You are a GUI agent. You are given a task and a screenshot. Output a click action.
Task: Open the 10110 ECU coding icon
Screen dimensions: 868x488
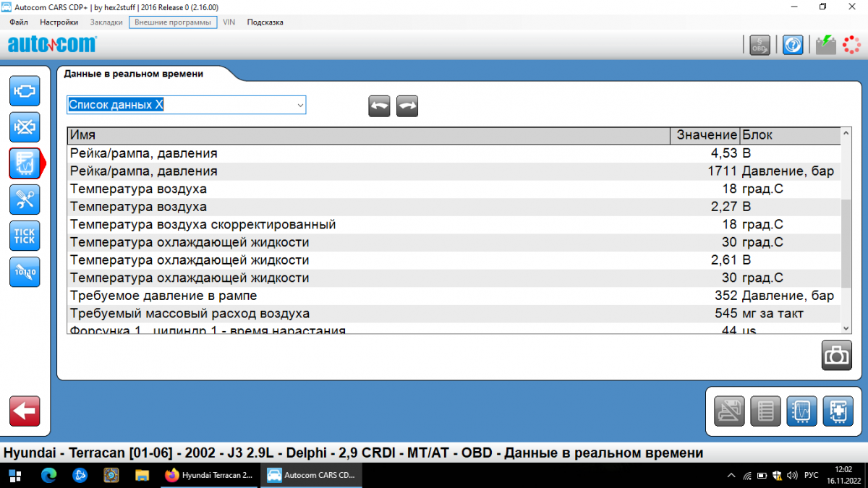pos(25,272)
